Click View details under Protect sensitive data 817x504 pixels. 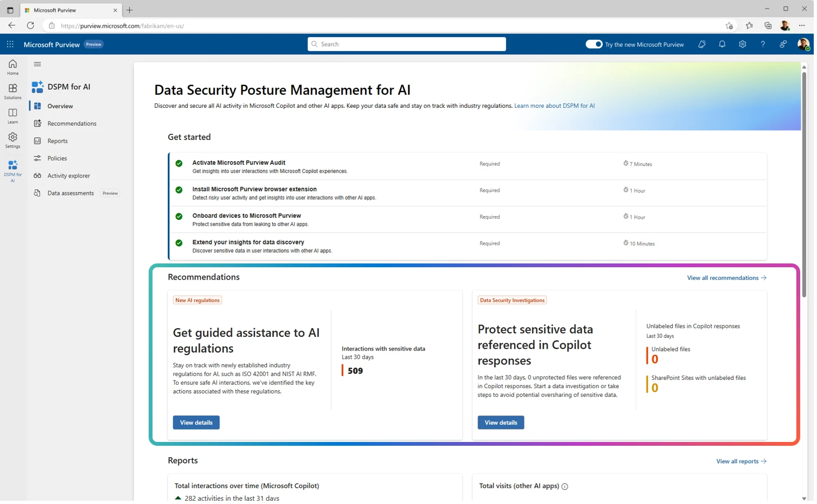(x=500, y=422)
